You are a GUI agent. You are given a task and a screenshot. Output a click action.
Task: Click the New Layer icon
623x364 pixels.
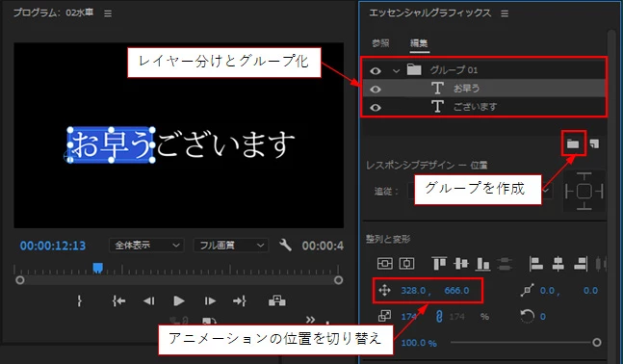(x=594, y=143)
